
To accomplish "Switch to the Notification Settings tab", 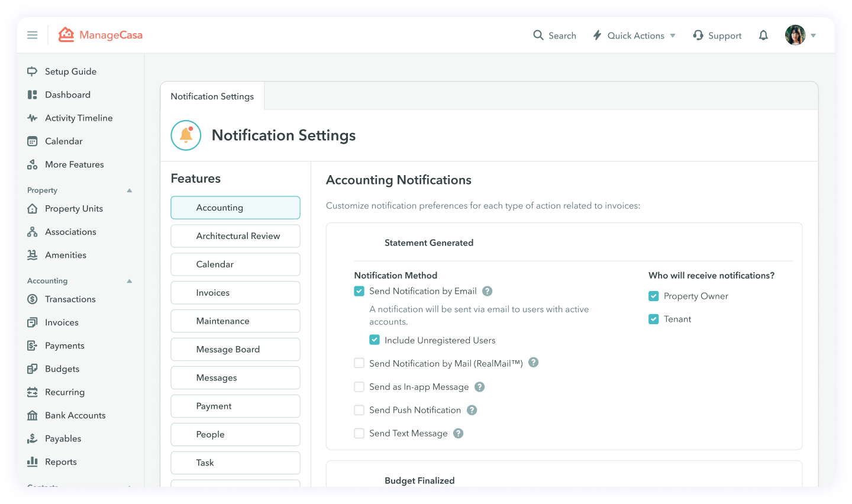I will (x=212, y=96).
